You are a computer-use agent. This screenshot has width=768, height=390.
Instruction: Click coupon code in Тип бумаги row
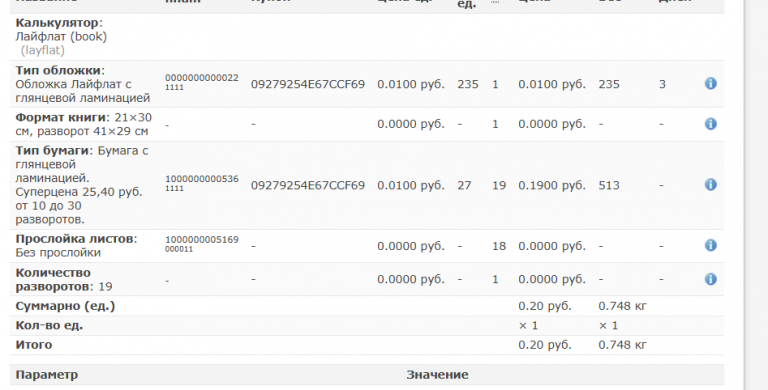coord(308,185)
